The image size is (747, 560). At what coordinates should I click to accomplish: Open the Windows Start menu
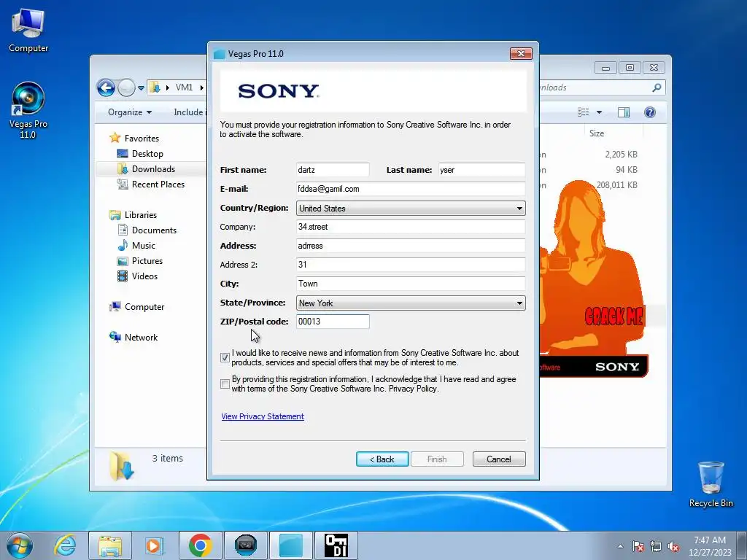[x=19, y=545]
